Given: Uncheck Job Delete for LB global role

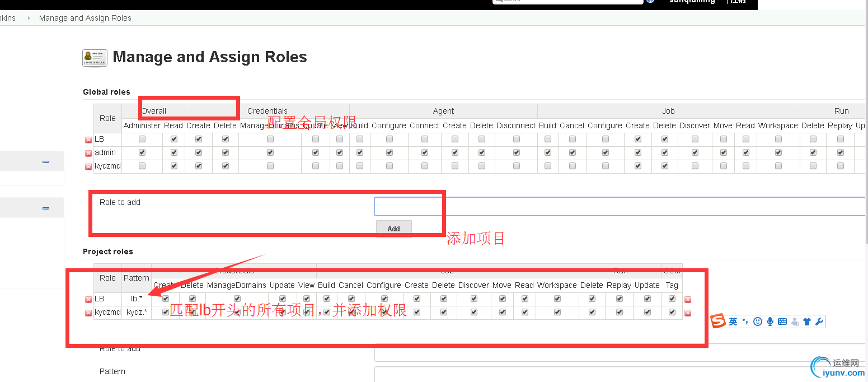Looking at the screenshot, I should [665, 139].
